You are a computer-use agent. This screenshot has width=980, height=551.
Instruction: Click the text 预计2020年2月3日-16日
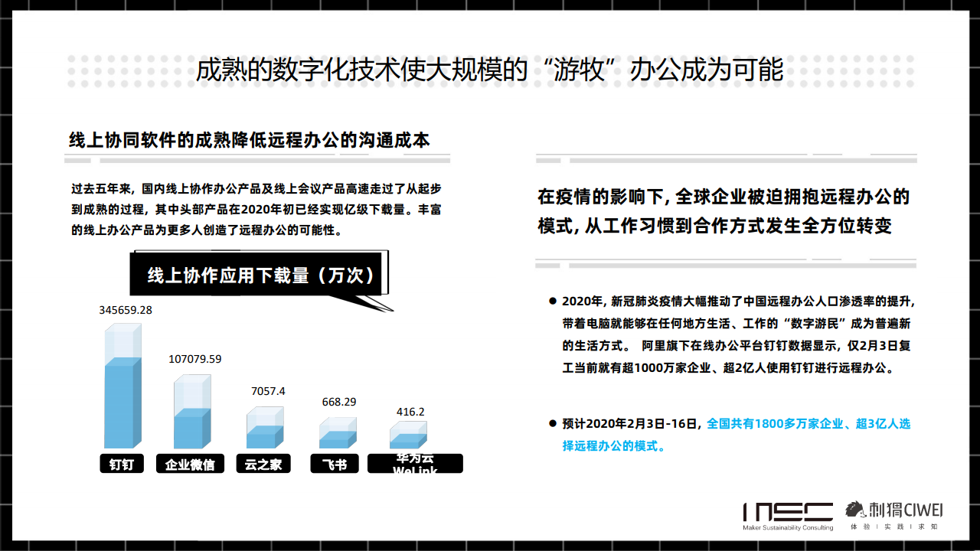(x=632, y=423)
